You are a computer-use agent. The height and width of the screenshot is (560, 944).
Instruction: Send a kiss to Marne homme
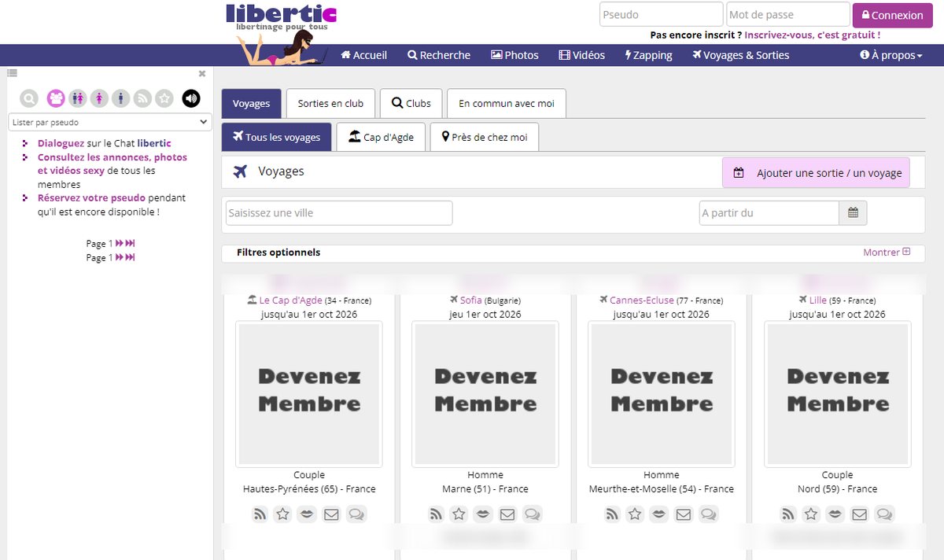tap(483, 514)
